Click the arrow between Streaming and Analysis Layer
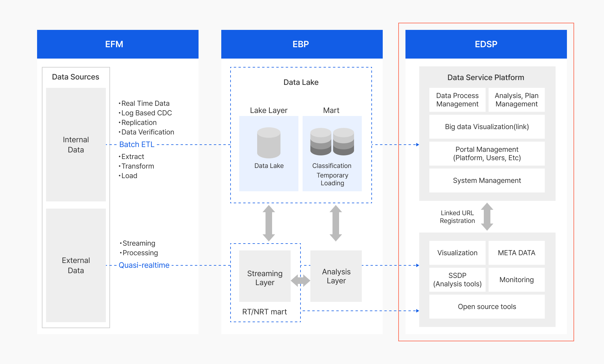 click(301, 281)
